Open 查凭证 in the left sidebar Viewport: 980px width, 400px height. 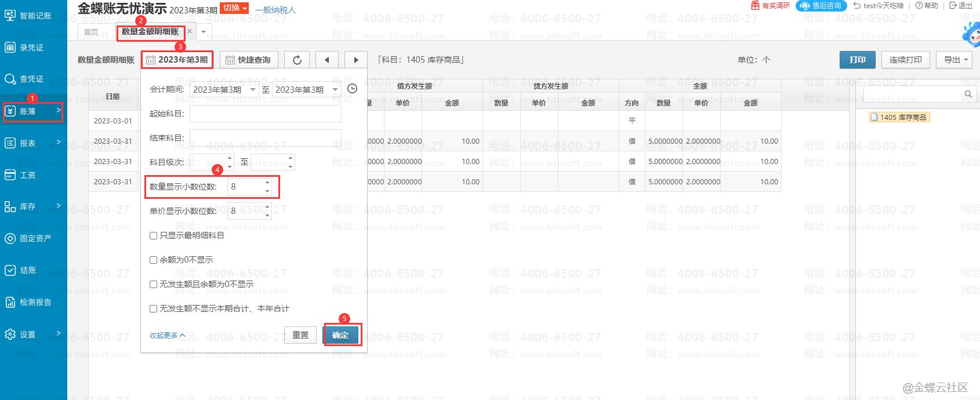pos(32,79)
